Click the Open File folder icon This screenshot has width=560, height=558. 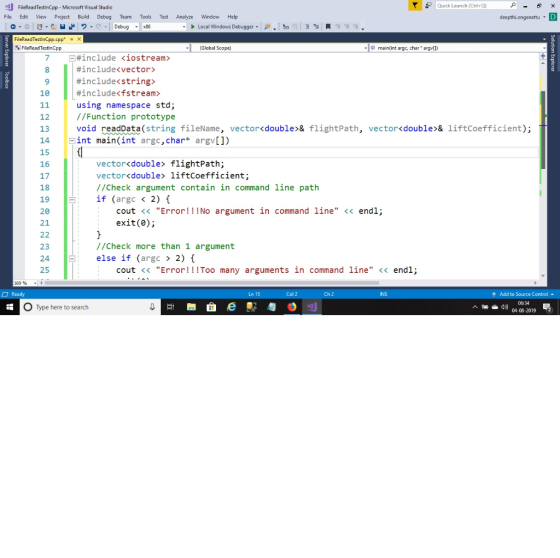[x=54, y=27]
